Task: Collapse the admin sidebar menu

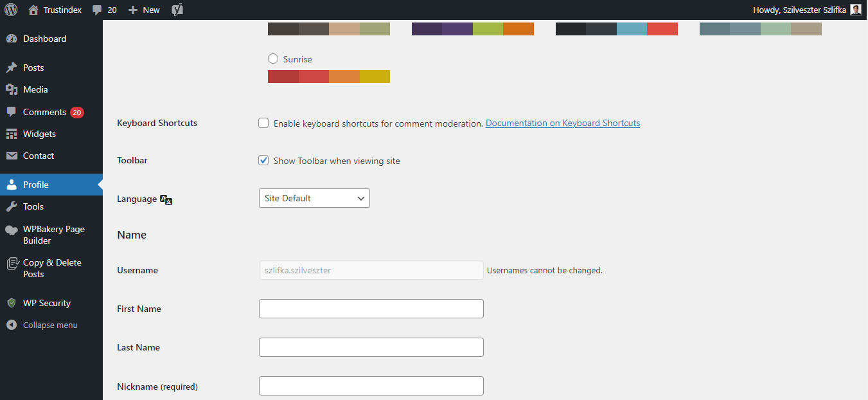Action: pos(10,325)
